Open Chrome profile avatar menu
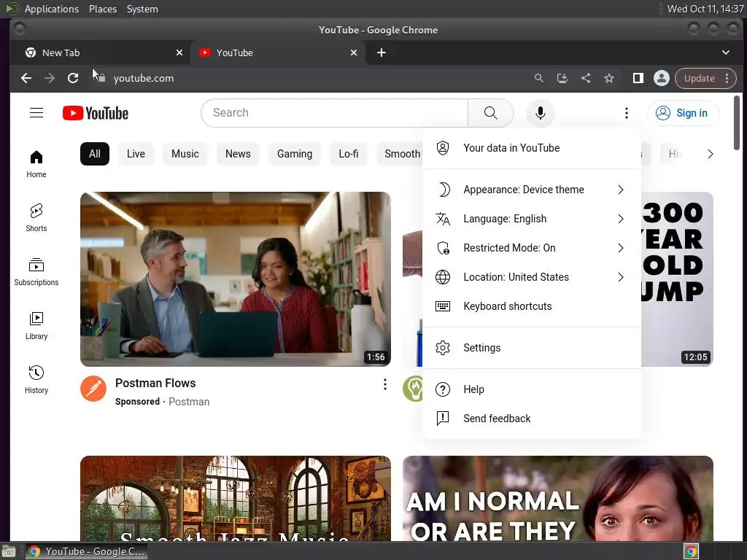Image resolution: width=747 pixels, height=560 pixels. pyautogui.click(x=661, y=78)
